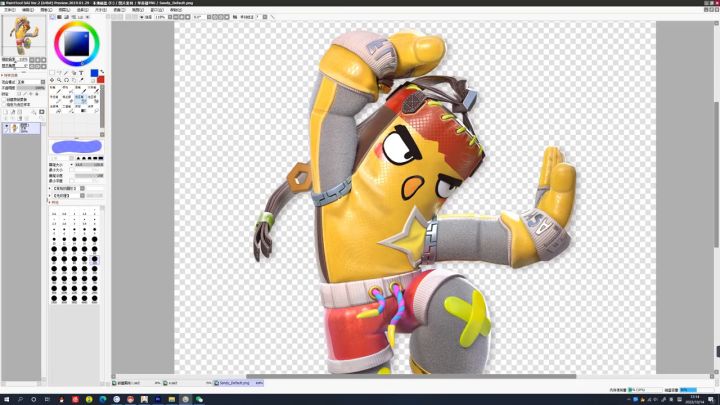Switch to the Sandy_Default.png document tab
720x405 pixels.
pos(238,382)
